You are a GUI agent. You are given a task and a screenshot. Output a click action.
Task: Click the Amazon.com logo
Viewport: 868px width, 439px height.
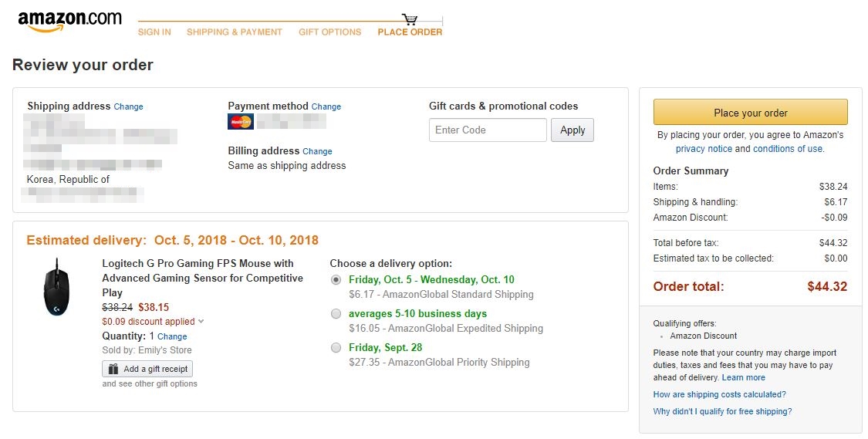pos(69,22)
